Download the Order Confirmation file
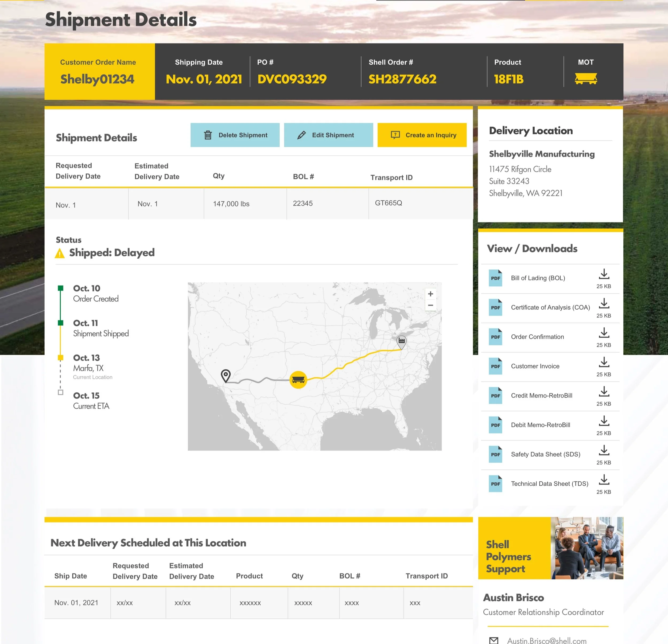668x644 pixels. 604,333
